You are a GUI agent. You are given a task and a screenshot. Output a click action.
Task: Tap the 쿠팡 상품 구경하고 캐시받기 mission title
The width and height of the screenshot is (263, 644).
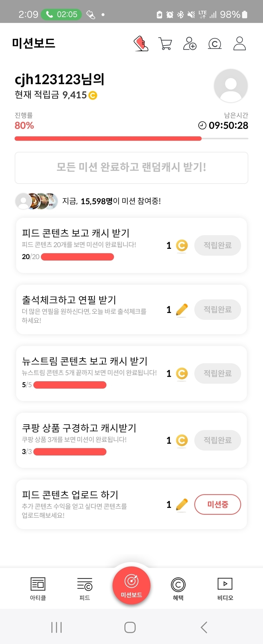(x=79, y=428)
